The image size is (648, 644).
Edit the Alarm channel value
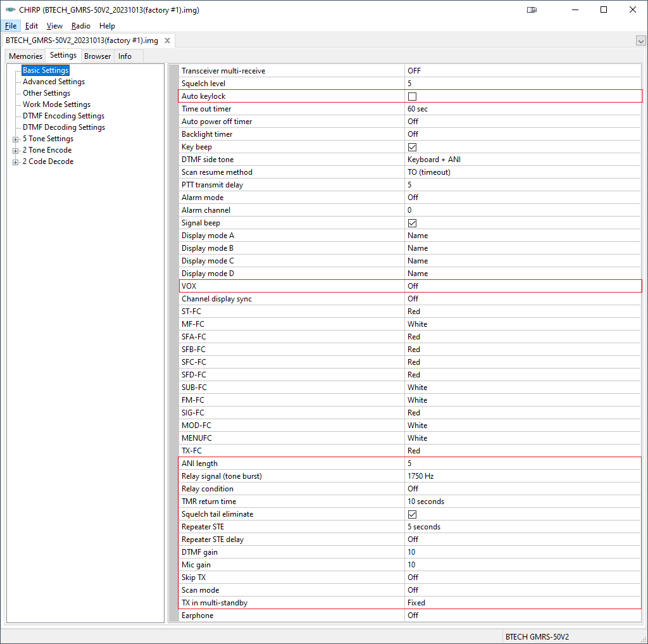pos(522,210)
